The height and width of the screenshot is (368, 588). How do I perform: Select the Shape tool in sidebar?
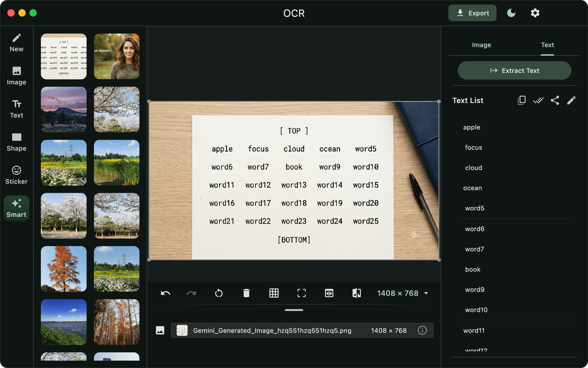coord(17,142)
